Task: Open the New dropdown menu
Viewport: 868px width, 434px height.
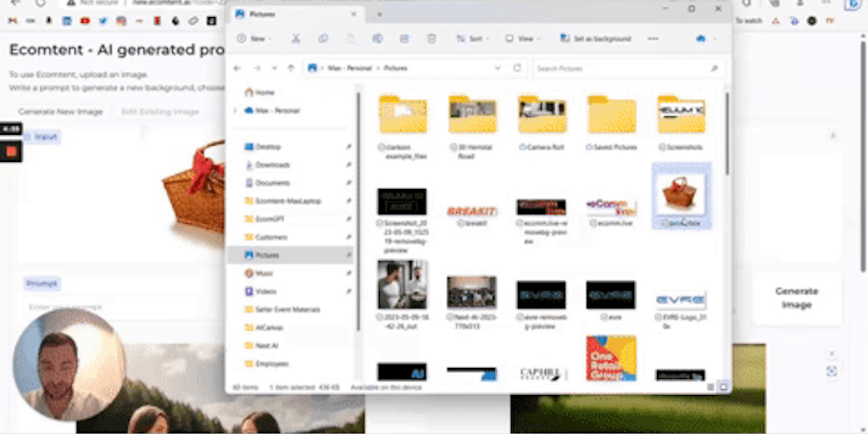Action: (253, 39)
